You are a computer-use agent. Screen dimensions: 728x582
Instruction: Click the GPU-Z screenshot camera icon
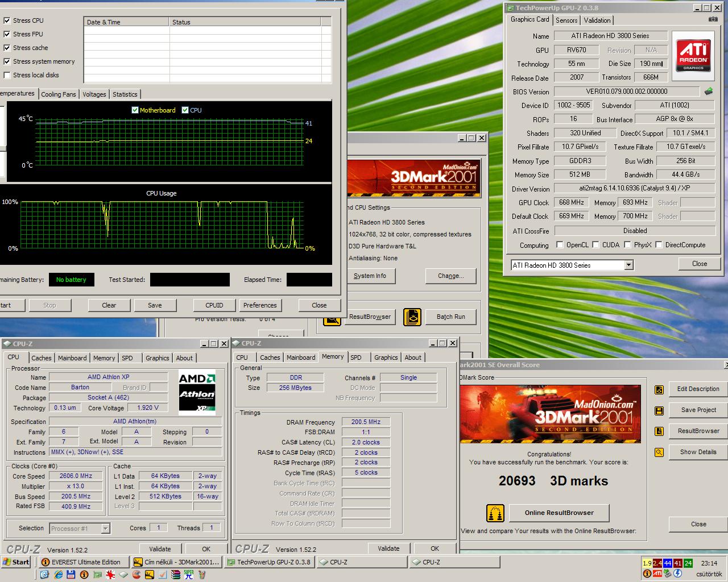[713, 19]
